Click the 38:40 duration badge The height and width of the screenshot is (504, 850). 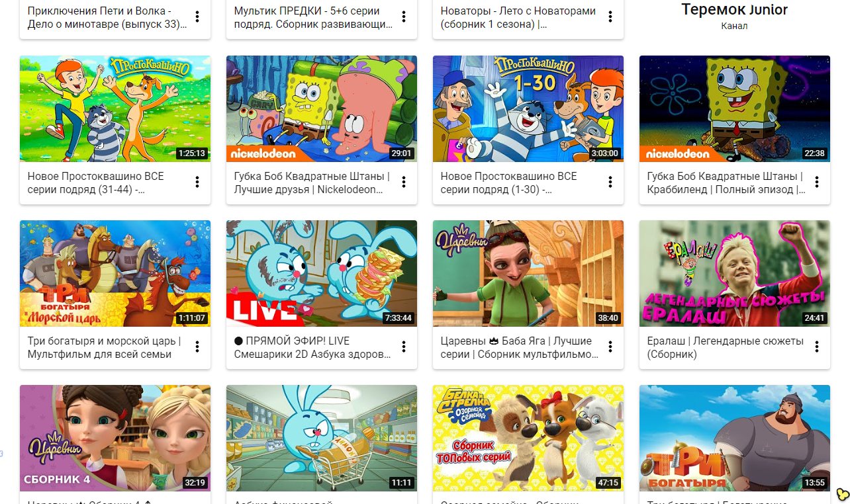608,318
